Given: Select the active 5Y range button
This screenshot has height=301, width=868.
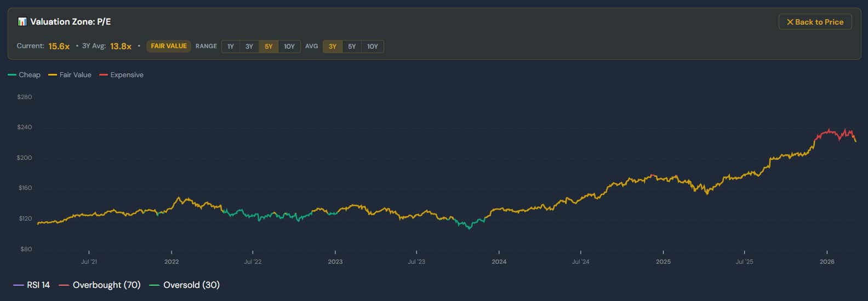Looking at the screenshot, I should [x=269, y=47].
